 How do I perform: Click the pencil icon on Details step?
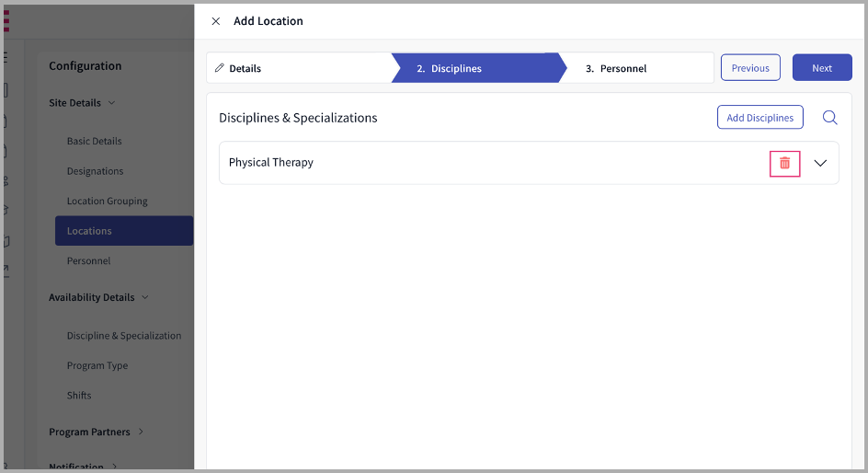pos(220,68)
